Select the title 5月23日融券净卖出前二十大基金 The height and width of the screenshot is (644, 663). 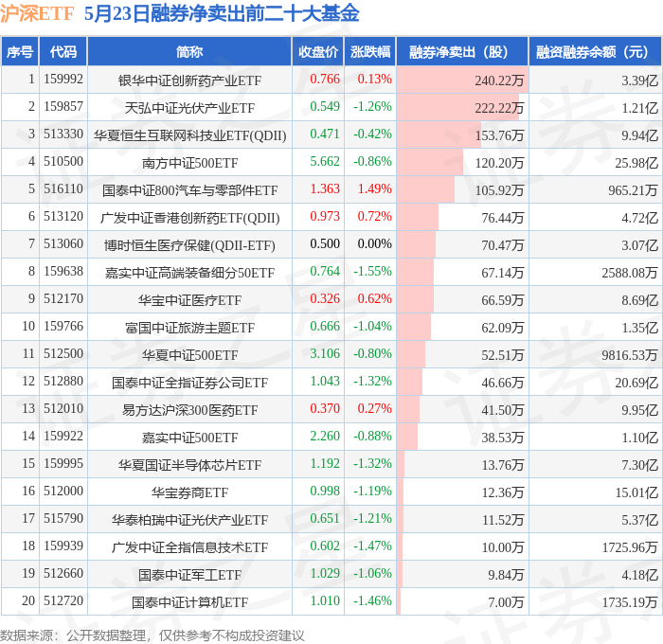(222, 14)
